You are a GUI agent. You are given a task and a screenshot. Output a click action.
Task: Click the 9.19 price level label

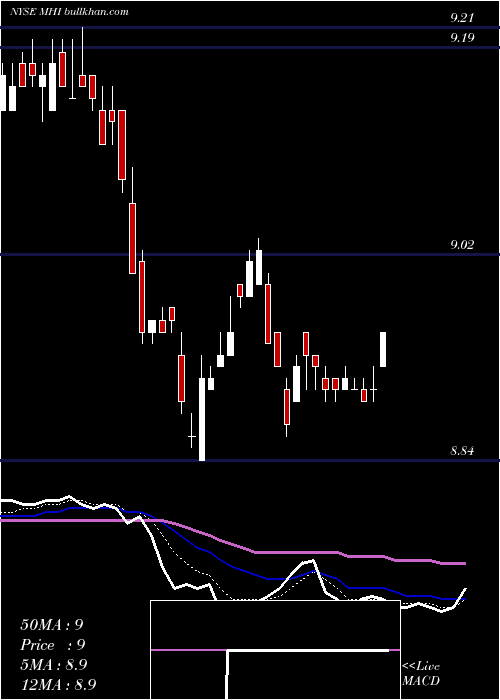click(x=462, y=38)
